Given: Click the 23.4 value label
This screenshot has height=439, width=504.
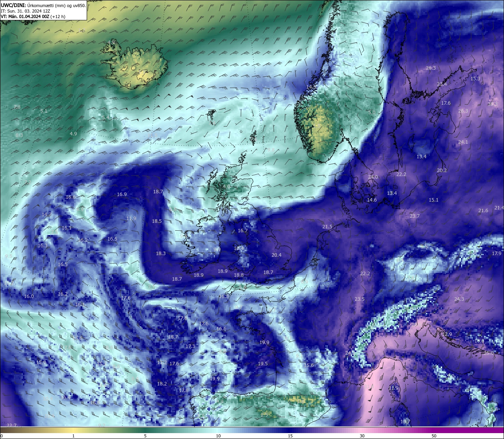Looking at the screenshot, I should click(x=442, y=84).
